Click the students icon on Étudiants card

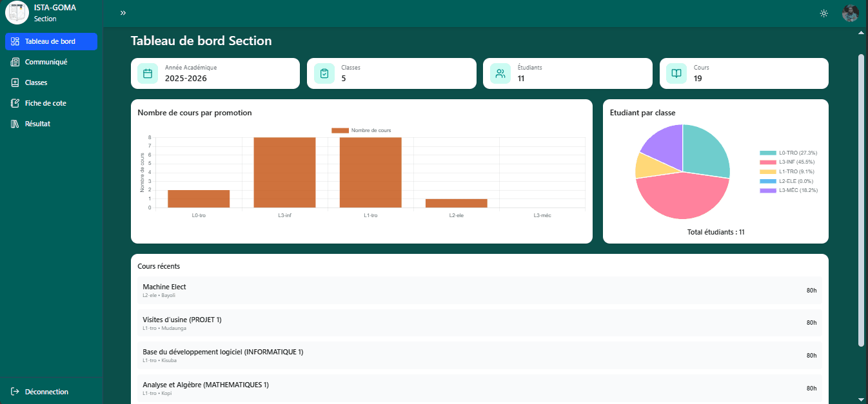(x=500, y=73)
